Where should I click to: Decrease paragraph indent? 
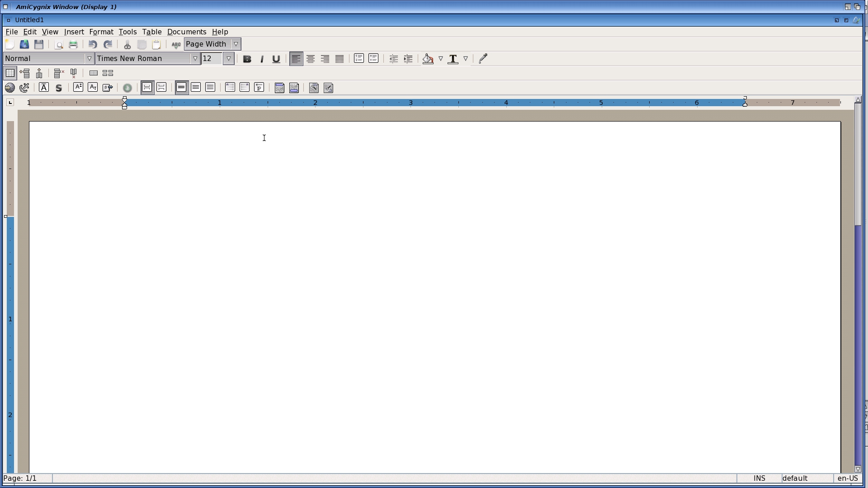(x=393, y=59)
